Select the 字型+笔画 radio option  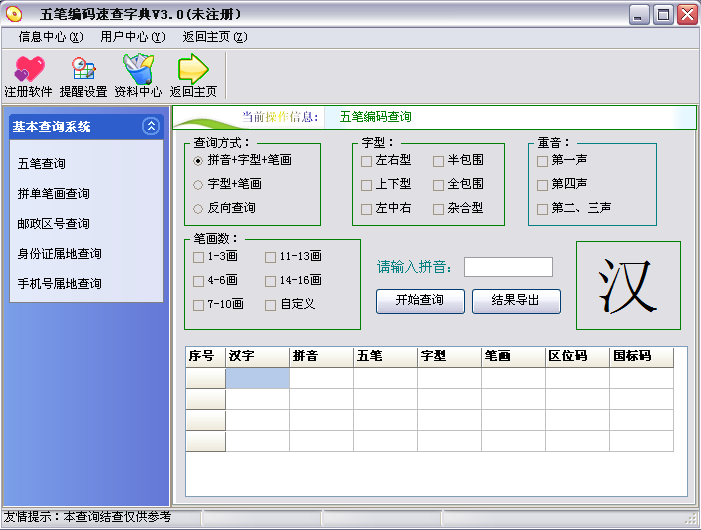(x=198, y=185)
